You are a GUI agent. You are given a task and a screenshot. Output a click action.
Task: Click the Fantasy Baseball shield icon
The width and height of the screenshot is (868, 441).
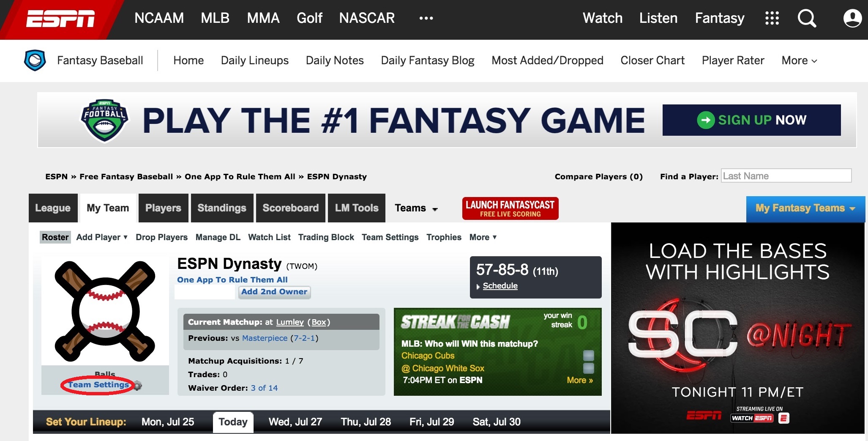(35, 60)
